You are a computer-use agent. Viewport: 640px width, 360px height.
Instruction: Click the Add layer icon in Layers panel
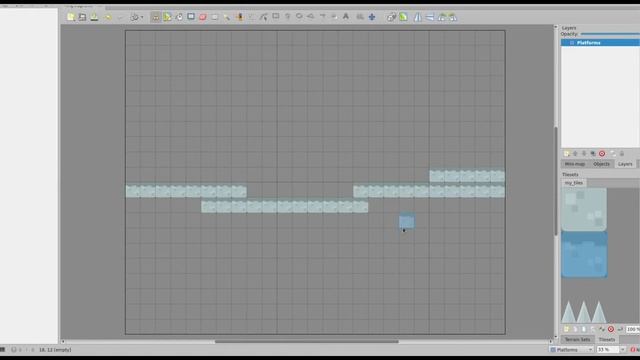(567, 154)
